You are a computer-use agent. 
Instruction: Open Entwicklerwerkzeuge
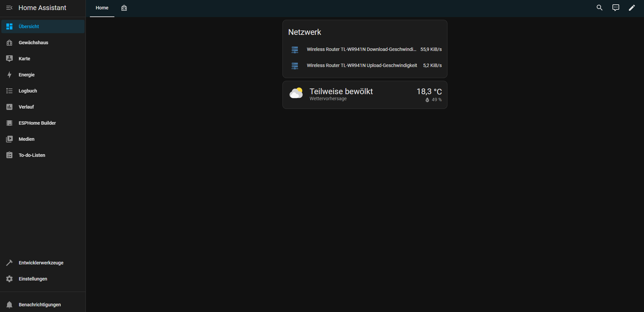pos(41,263)
